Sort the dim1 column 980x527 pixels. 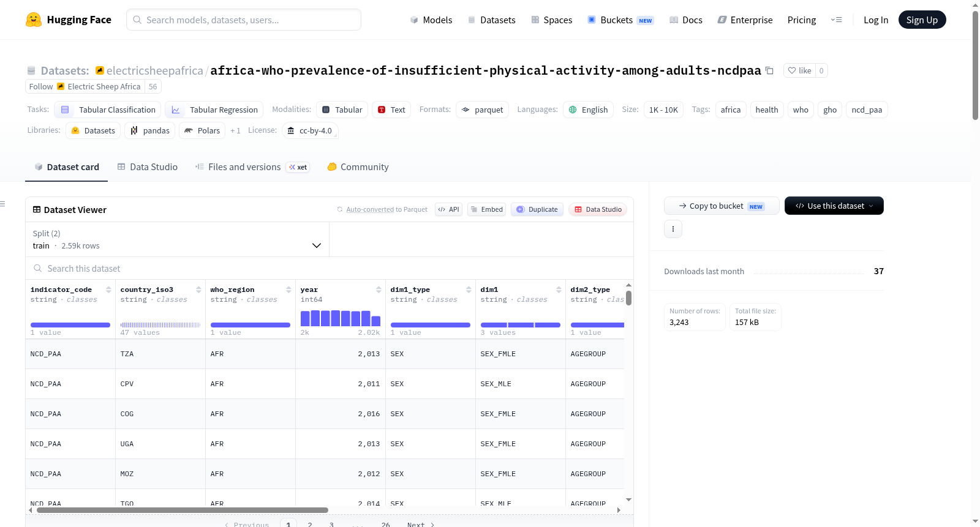tap(559, 290)
